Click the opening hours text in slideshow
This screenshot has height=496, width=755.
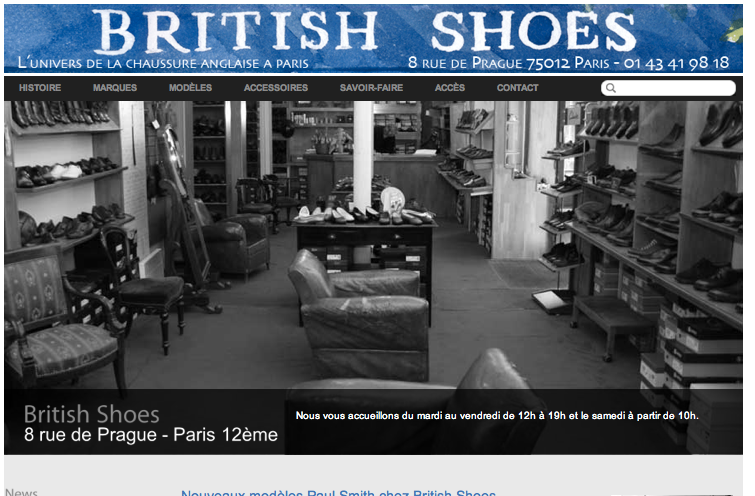pyautogui.click(x=497, y=416)
